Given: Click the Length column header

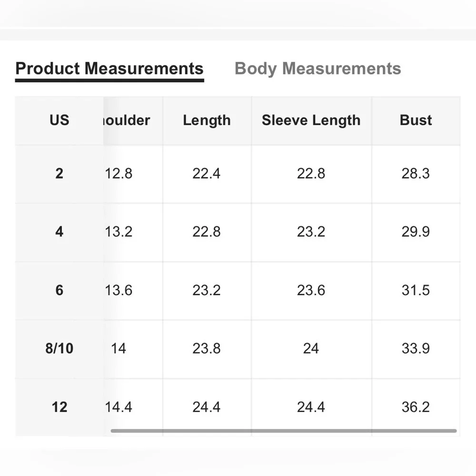Looking at the screenshot, I should [207, 120].
